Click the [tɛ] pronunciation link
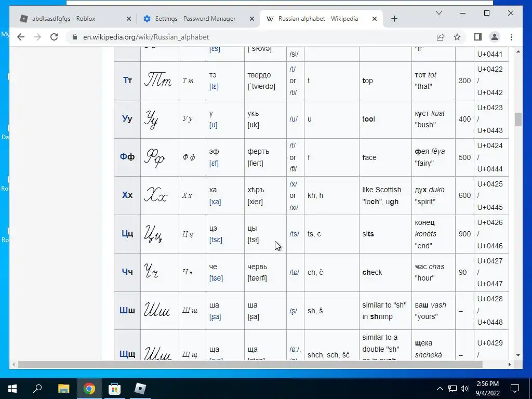The height and width of the screenshot is (399, 532). tap(214, 87)
